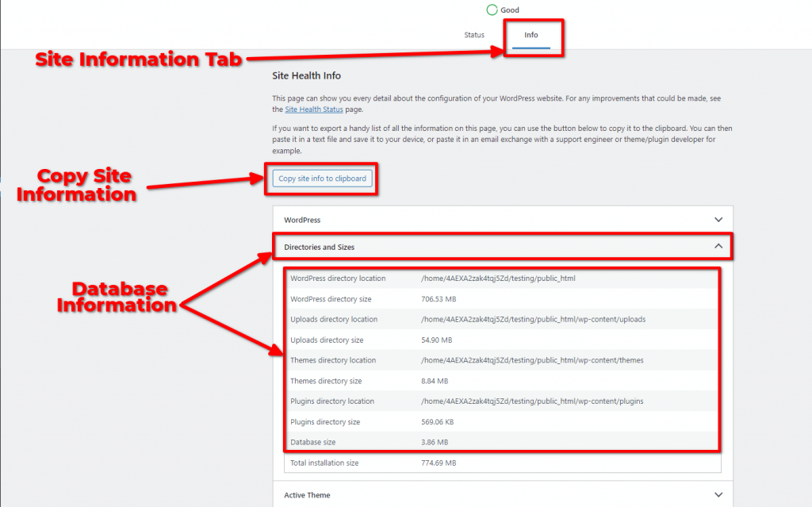This screenshot has width=812, height=507.
Task: Click the Plugins directory size label
Action: (x=324, y=422)
